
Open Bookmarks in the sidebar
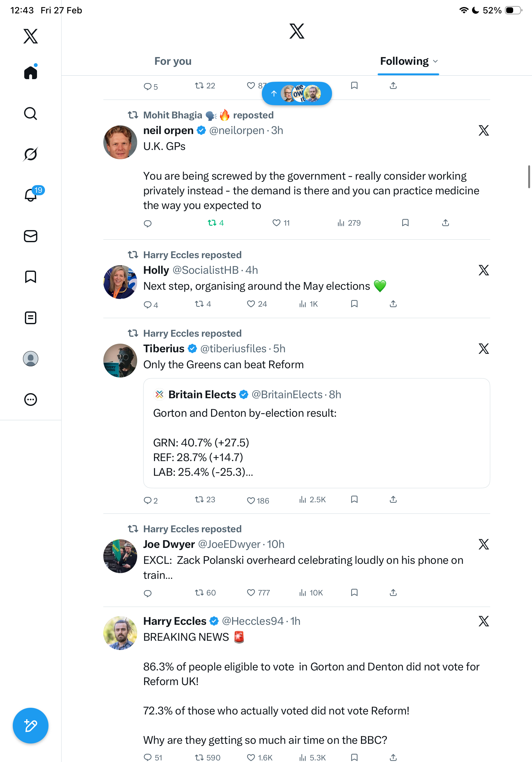[x=31, y=277]
